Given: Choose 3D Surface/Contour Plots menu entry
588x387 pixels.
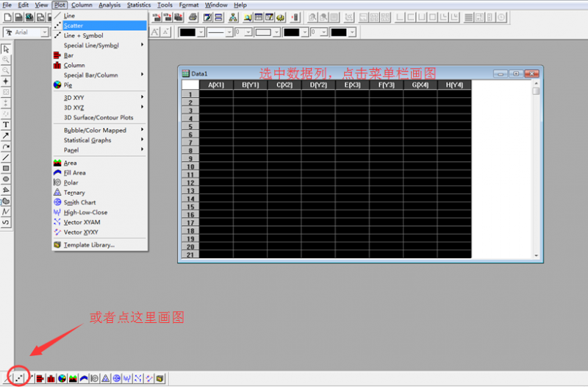Looking at the screenshot, I should point(99,118).
